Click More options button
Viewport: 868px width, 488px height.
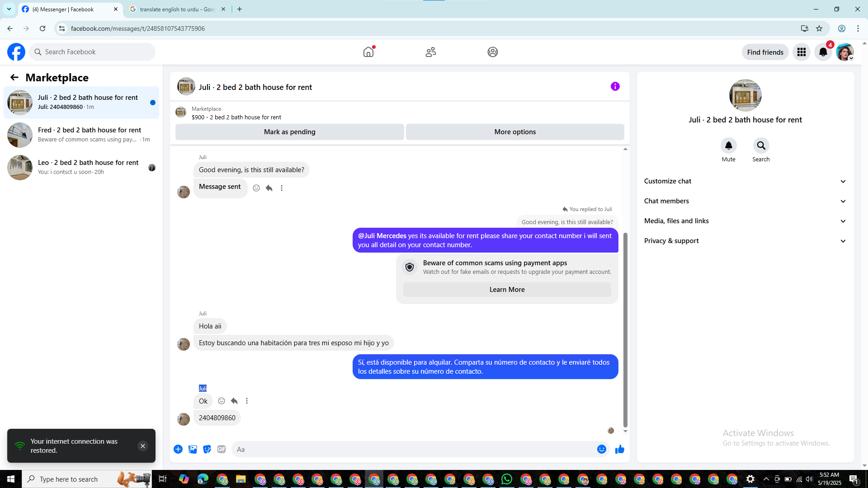click(x=515, y=132)
